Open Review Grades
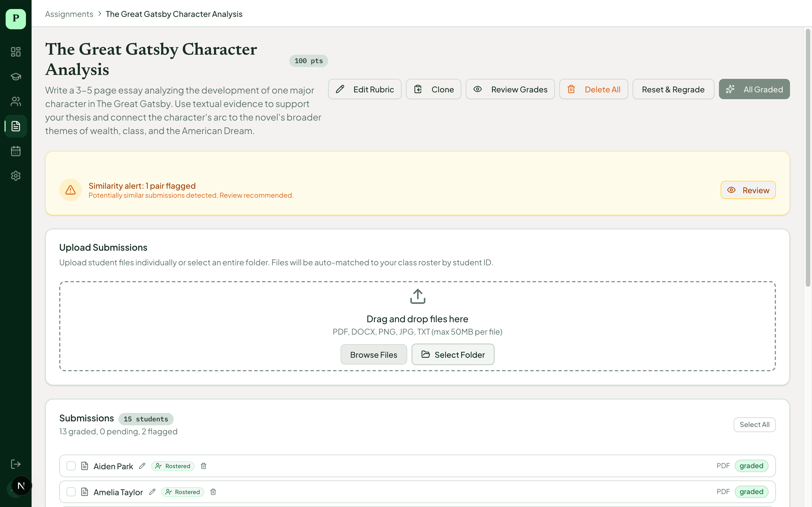Viewport: 812px width, 507px height. point(510,89)
